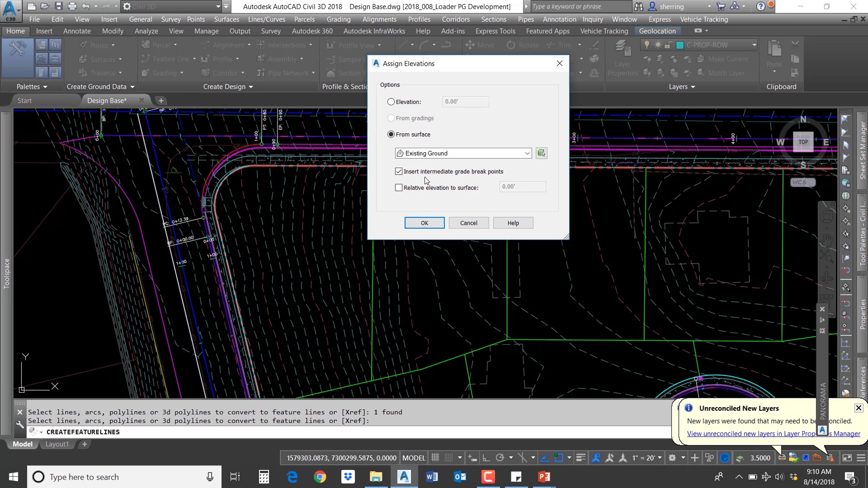Open the command line customize wrench
The width and height of the screenshot is (868, 488).
pos(20,425)
